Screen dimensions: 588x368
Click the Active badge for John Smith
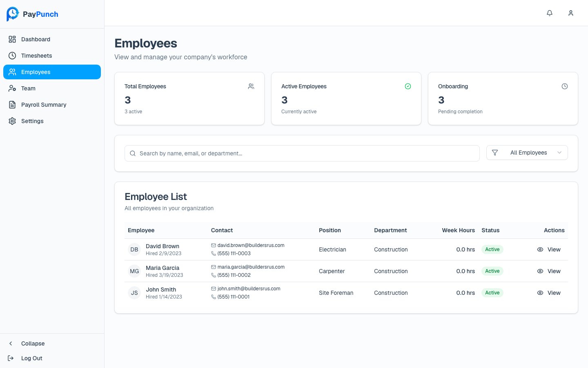[492, 293]
